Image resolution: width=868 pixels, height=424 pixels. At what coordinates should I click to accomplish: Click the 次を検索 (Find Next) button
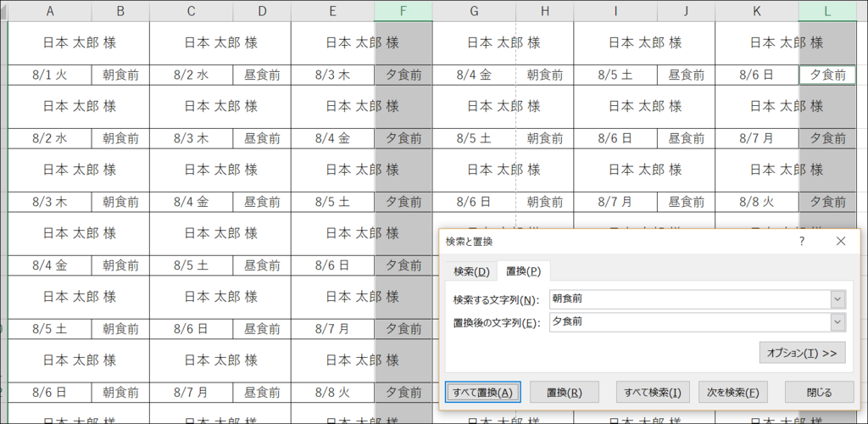[733, 393]
